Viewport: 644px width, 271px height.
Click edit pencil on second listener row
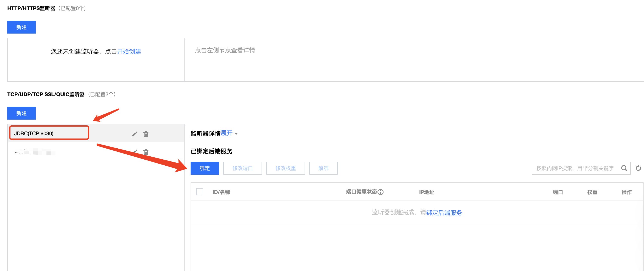(x=135, y=151)
